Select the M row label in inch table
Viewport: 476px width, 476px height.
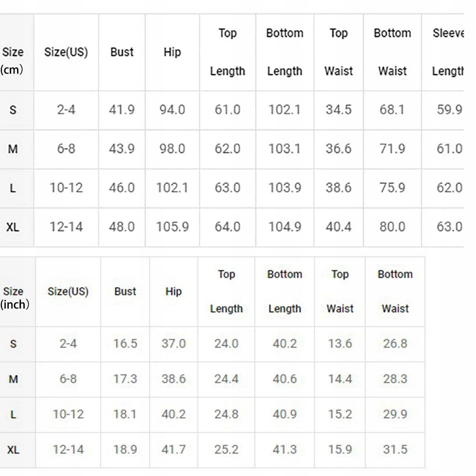(13, 379)
